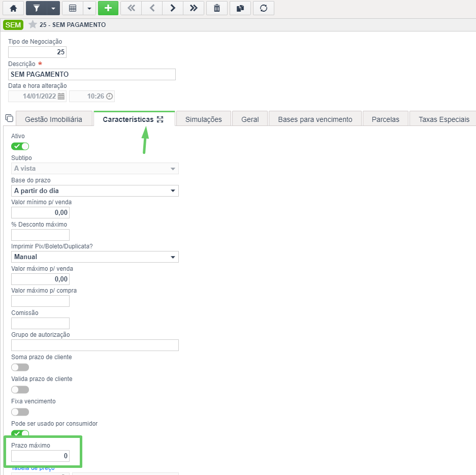Delete record using trash icon
The height and width of the screenshot is (475, 476).
click(x=217, y=8)
